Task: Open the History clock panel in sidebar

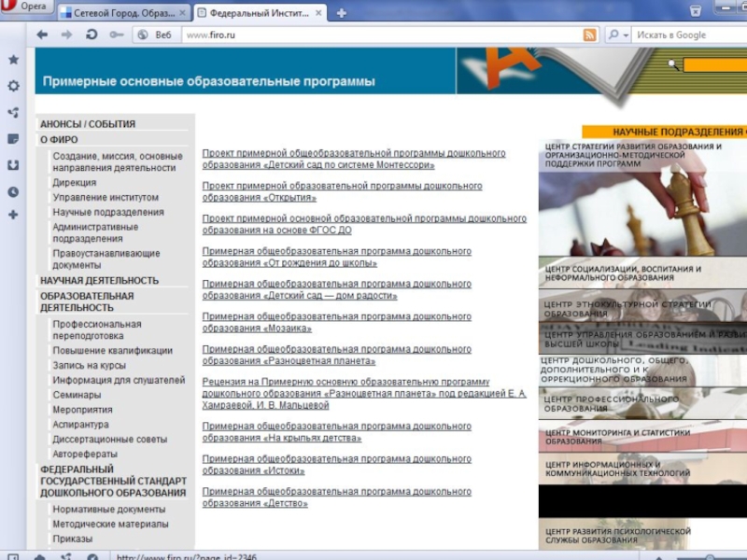Action: pos(13,191)
